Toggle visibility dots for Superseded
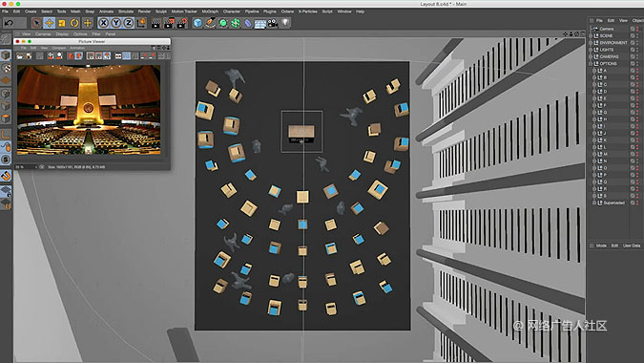This screenshot has width=644, height=363. point(637,203)
